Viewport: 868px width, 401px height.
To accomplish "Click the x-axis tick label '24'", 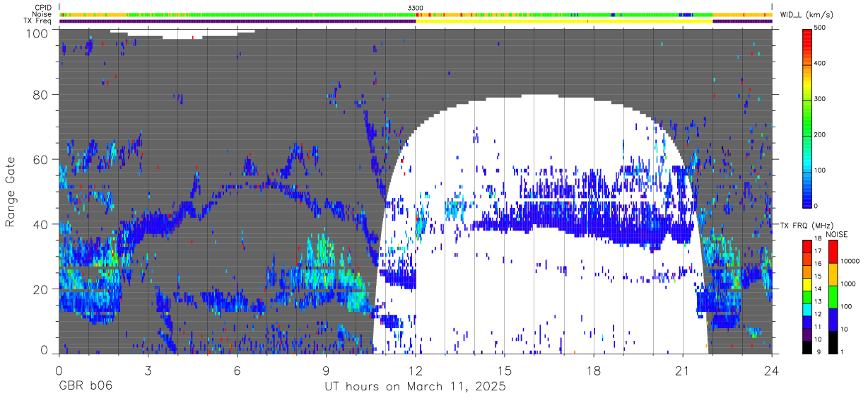I will (x=772, y=370).
